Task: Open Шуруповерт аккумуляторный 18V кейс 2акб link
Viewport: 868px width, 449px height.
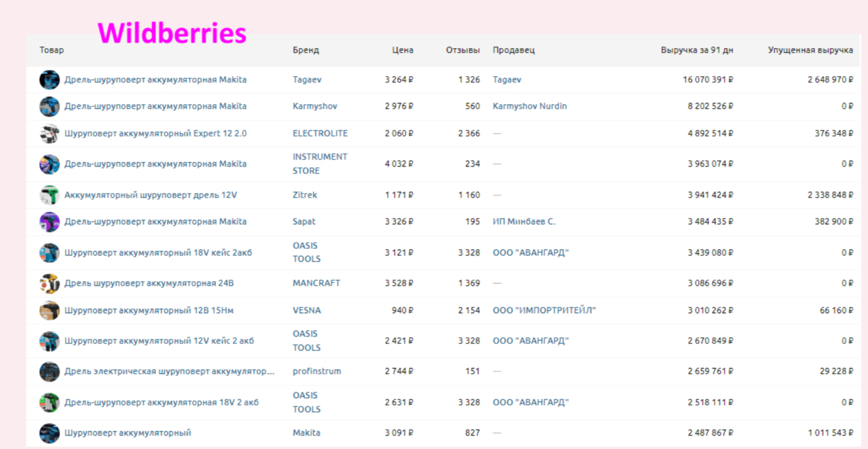Action: 158,253
